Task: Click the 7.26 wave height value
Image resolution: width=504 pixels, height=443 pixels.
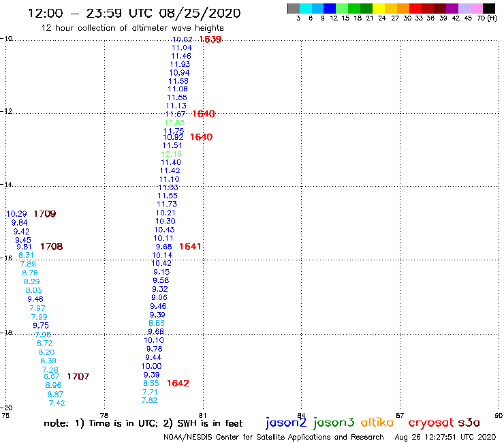Action: [x=50, y=369]
